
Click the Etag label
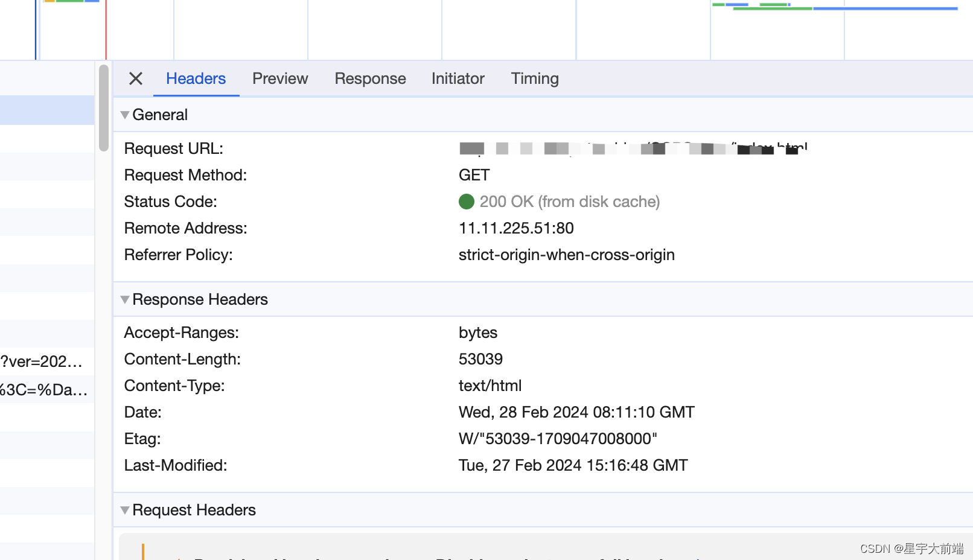[x=142, y=439]
